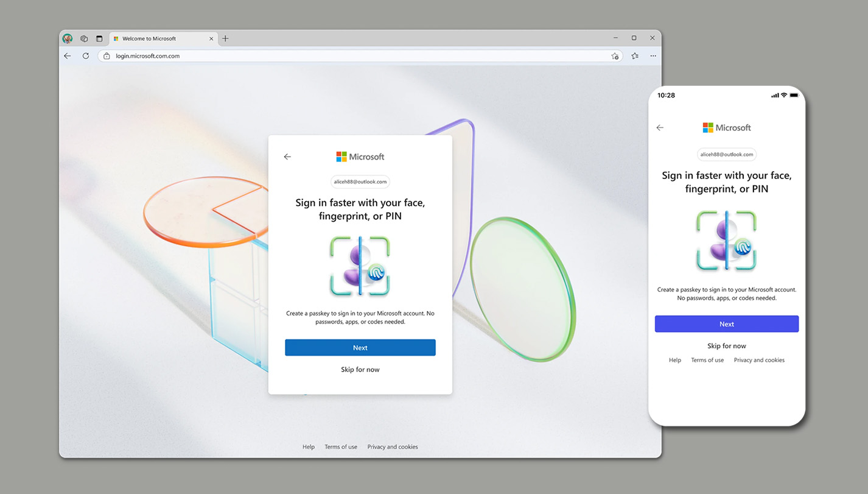Open the browser workspaces icon
The width and height of the screenshot is (868, 494).
pos(84,38)
